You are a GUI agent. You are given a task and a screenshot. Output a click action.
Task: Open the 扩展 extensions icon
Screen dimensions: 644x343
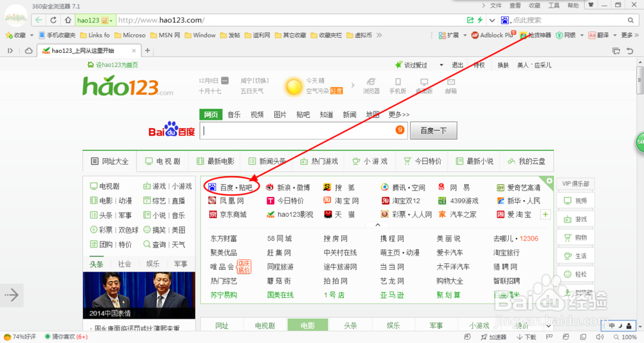point(442,35)
